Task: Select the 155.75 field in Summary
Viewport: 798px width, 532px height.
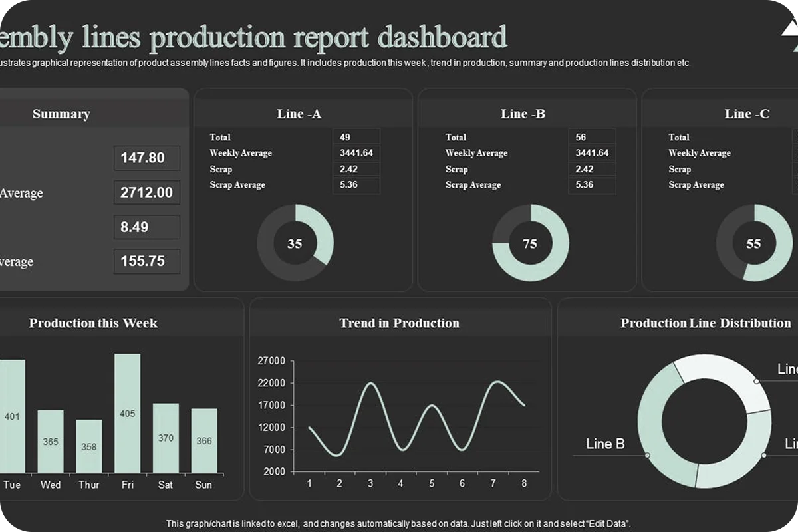Action: click(147, 261)
